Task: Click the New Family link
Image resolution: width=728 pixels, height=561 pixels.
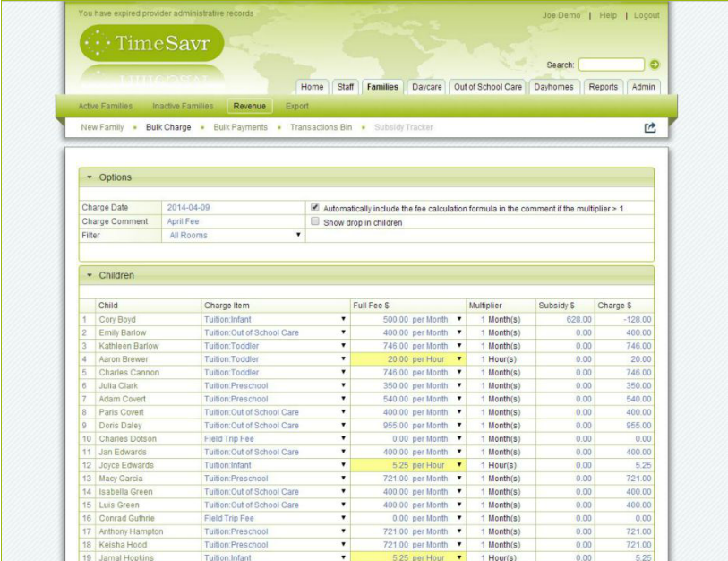Action: click(x=102, y=127)
